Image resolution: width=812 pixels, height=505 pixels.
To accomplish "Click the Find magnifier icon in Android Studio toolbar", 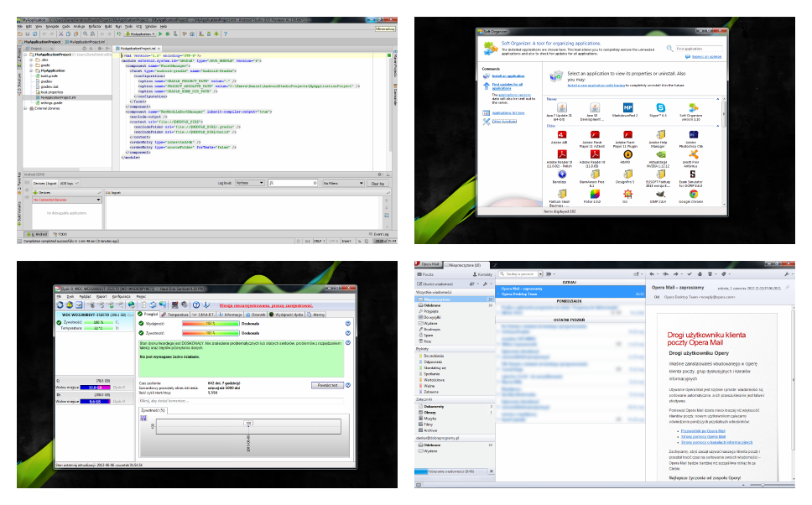I will click(x=86, y=34).
